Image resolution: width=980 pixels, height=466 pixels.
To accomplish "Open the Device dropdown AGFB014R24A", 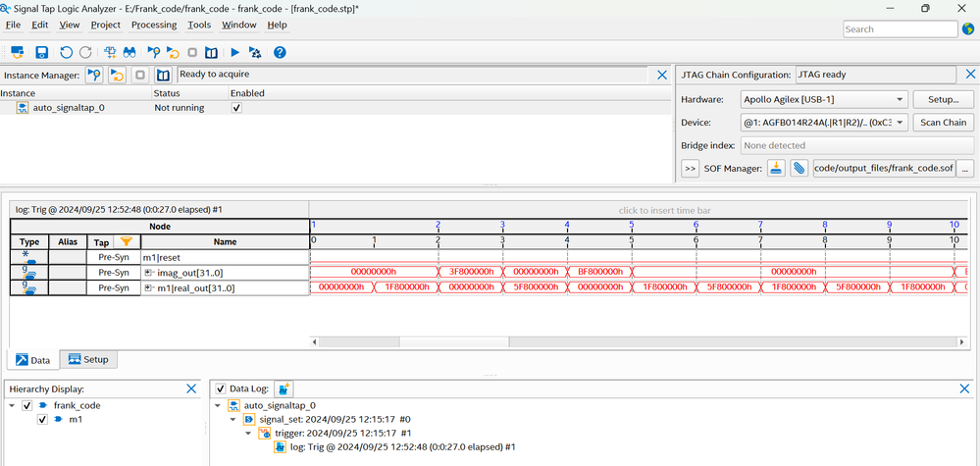I will 823,123.
